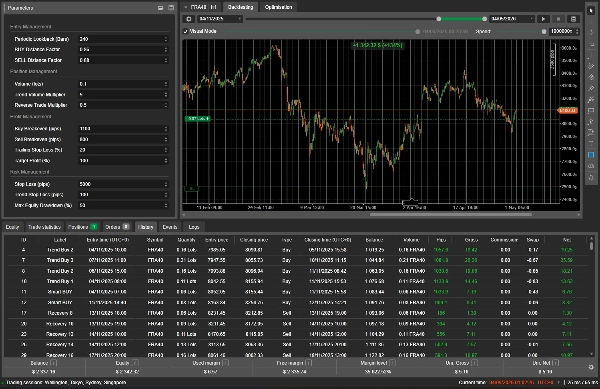Switch to the Backtesting tab
The width and height of the screenshot is (600, 389).
(x=240, y=7)
